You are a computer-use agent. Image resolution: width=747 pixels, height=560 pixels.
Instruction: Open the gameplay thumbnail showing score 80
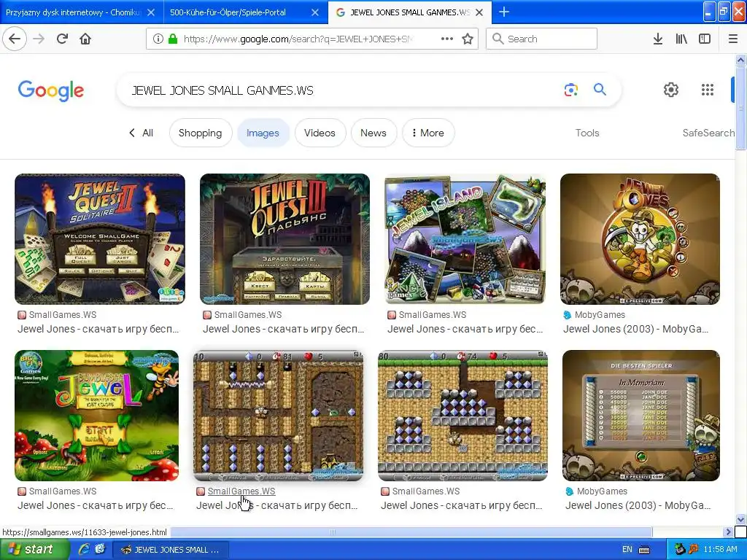click(x=462, y=416)
